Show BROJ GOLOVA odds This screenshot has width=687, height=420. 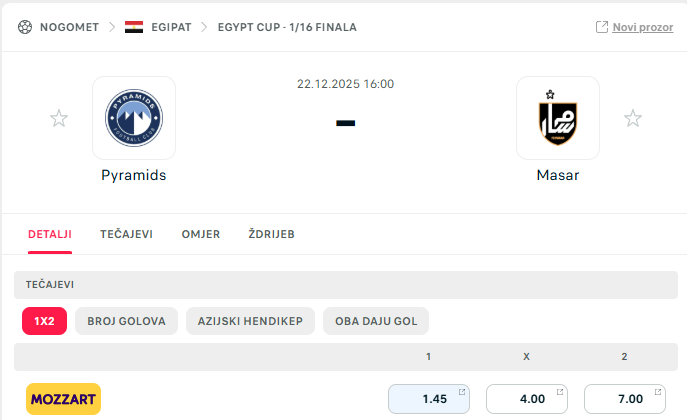pos(127,321)
